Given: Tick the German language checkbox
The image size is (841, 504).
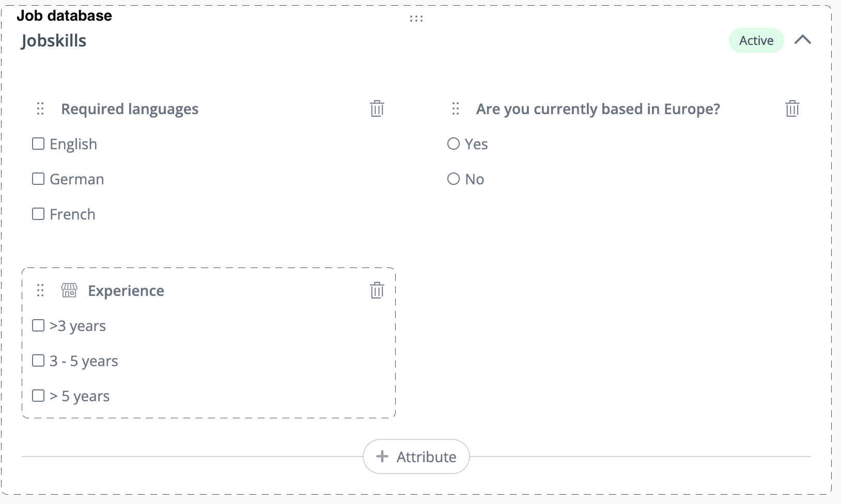Looking at the screenshot, I should [x=38, y=179].
